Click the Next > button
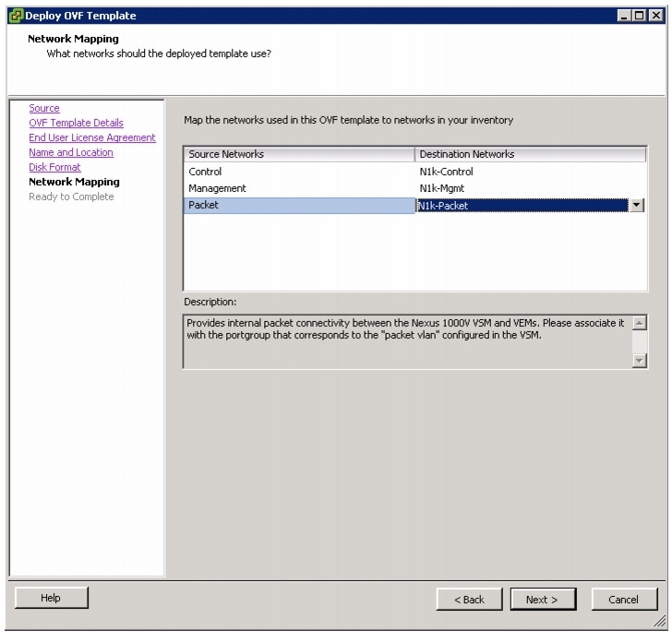Viewport: 672px width, 643px height. click(x=543, y=600)
